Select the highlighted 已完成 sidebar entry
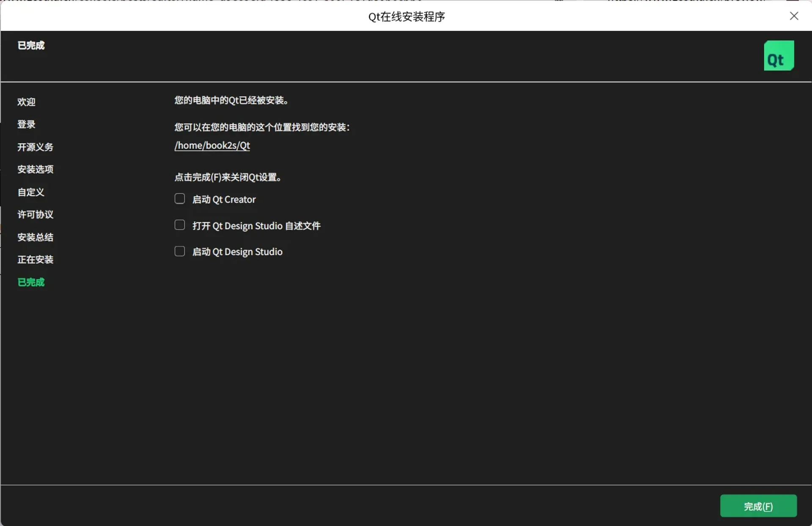Image resolution: width=812 pixels, height=526 pixels. pyautogui.click(x=30, y=282)
